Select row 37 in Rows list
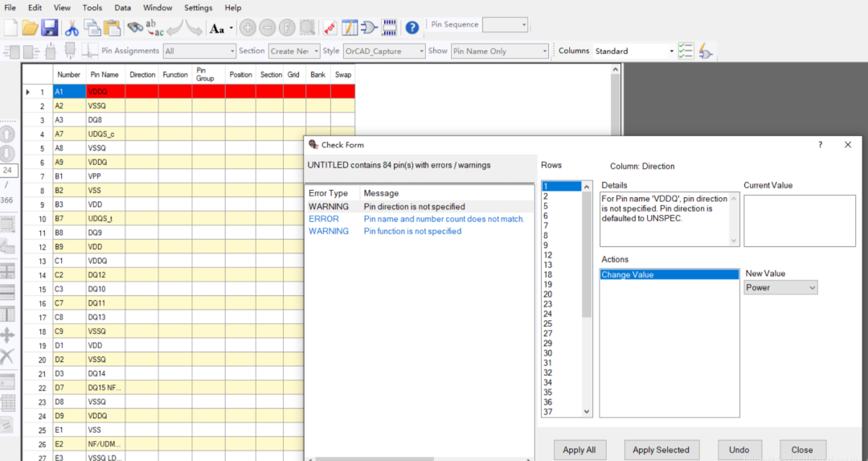This screenshot has height=461, width=868. pyautogui.click(x=561, y=412)
